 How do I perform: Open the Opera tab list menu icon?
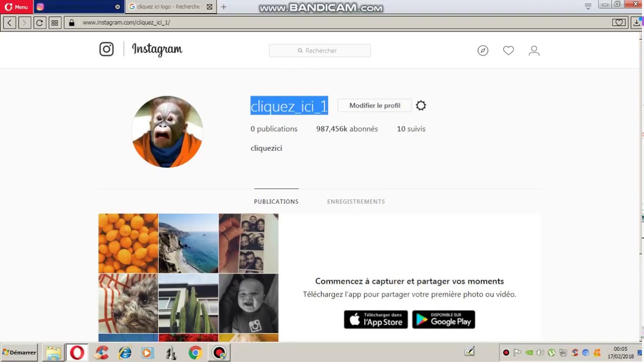(588, 7)
